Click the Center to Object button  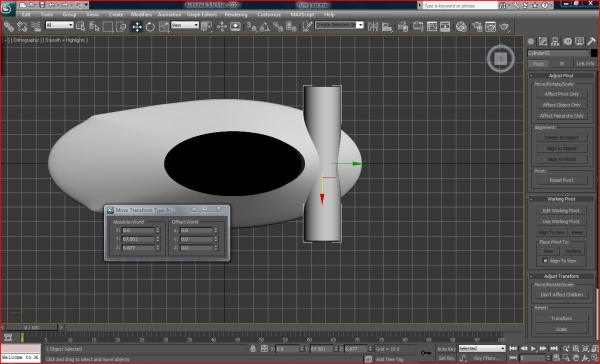pos(561,137)
